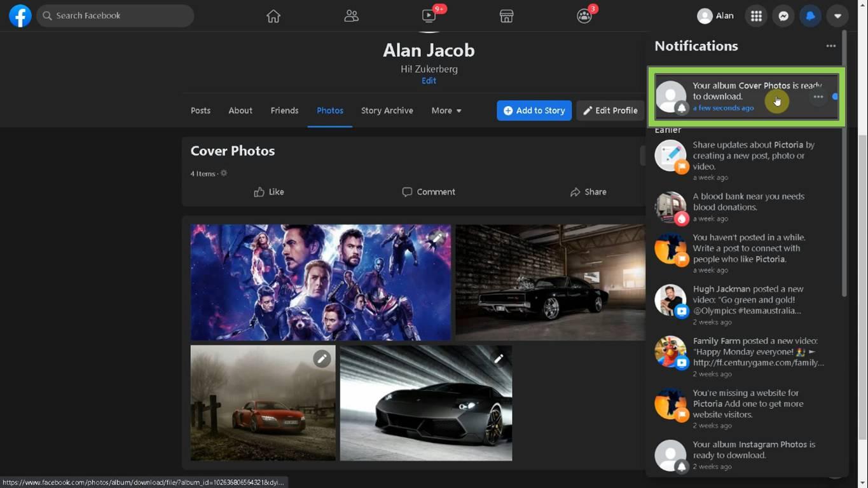Open the Marketplace icon
The image size is (868, 488).
pos(506,16)
